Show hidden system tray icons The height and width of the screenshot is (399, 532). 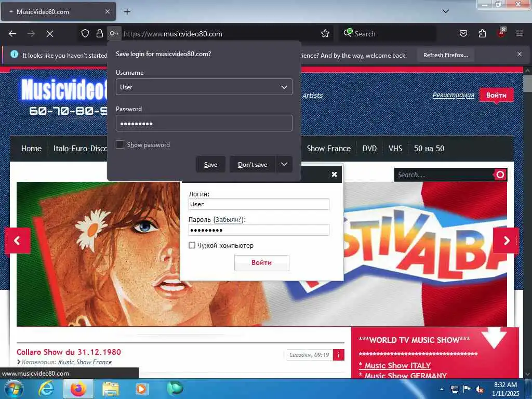click(442, 389)
